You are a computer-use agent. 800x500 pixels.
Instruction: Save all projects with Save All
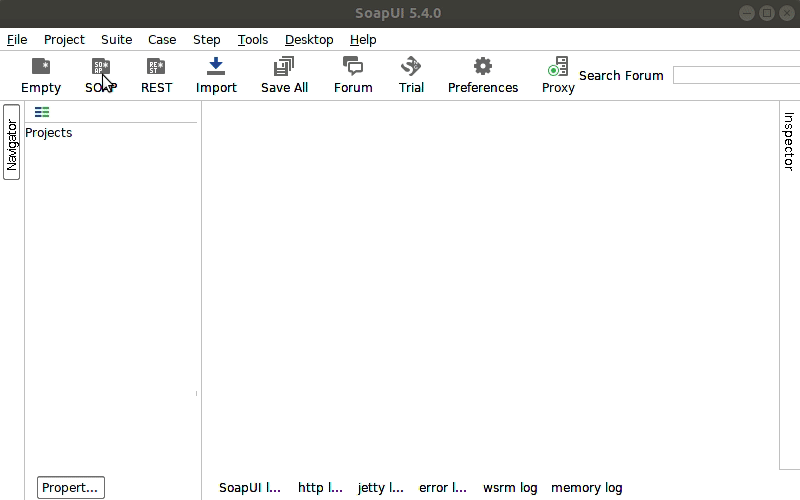click(x=284, y=76)
